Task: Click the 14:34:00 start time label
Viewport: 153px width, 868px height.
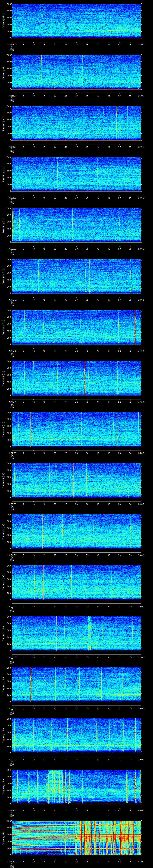Action: pos(12,555)
